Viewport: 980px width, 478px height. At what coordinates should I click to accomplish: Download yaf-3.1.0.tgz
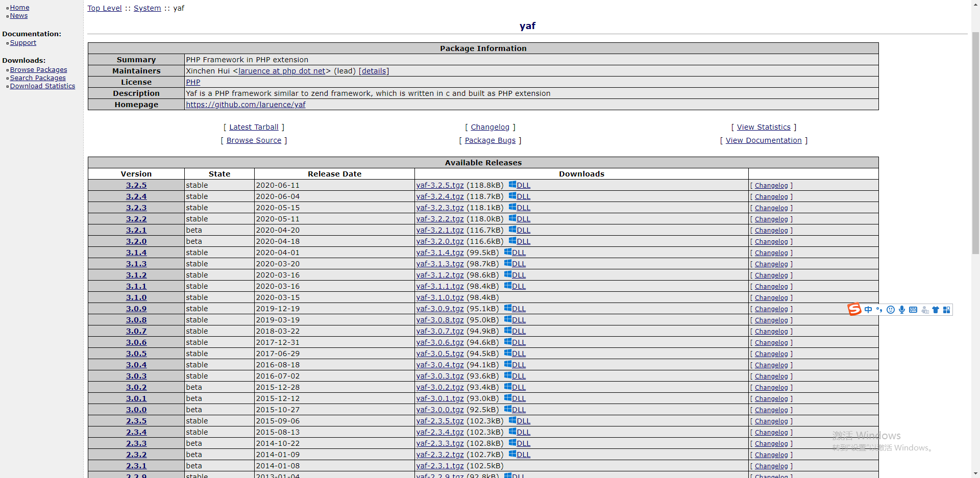[440, 297]
